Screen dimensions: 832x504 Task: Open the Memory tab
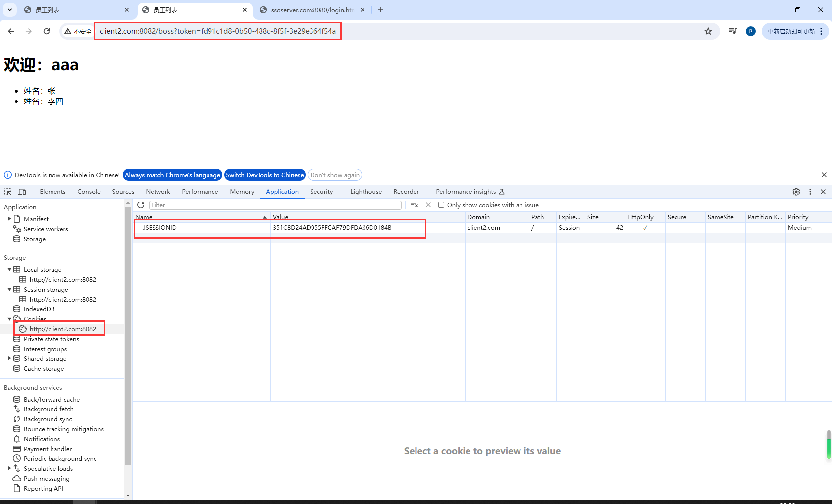point(242,192)
